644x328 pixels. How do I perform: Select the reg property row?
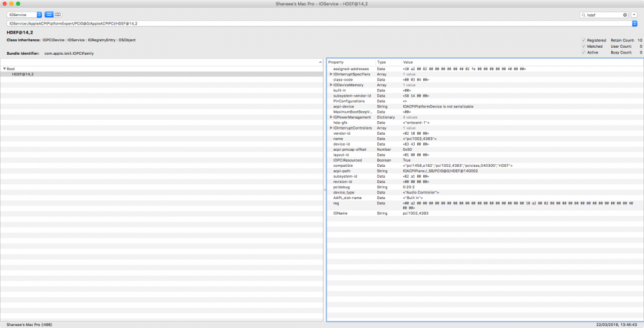click(485, 206)
